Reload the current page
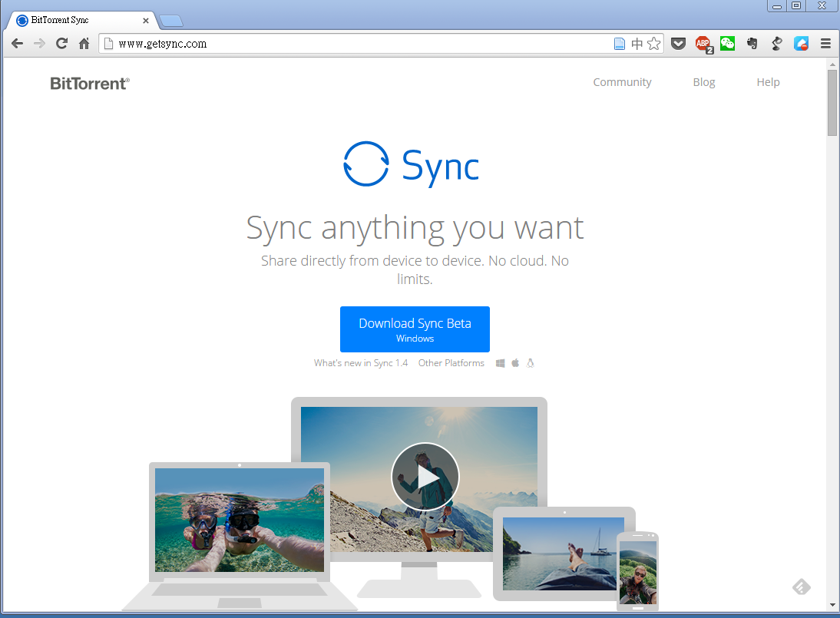Image resolution: width=840 pixels, height=618 pixels. (x=62, y=44)
